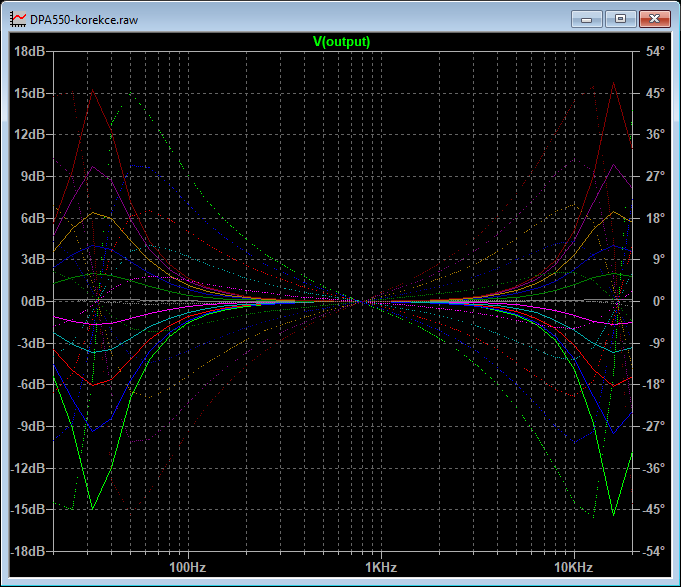Click the 45° phase axis label

click(655, 93)
